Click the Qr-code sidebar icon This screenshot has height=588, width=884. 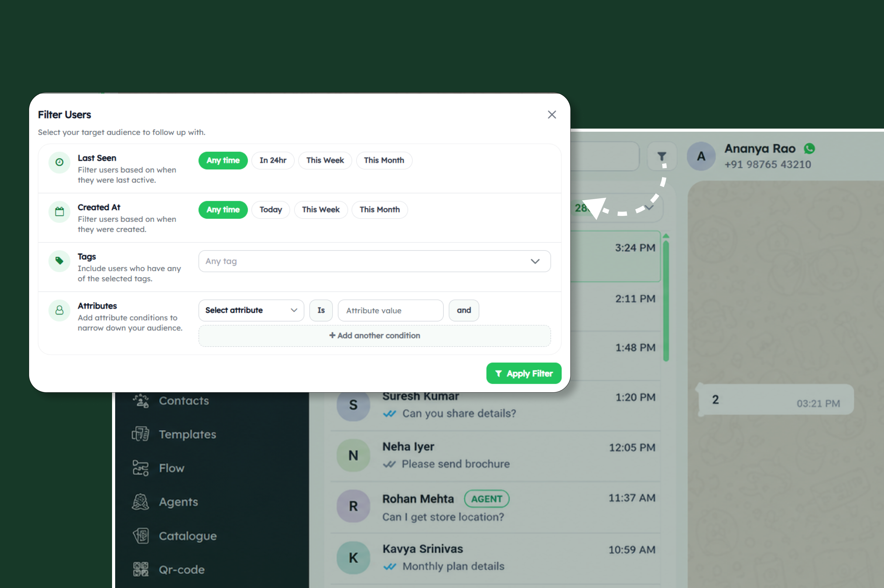tap(141, 569)
